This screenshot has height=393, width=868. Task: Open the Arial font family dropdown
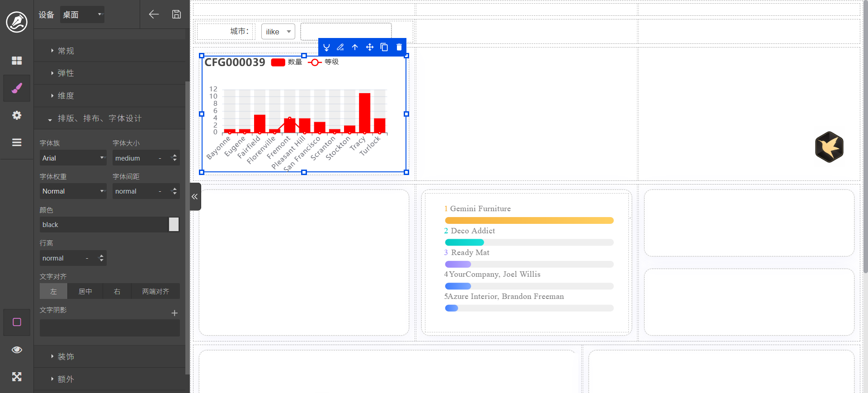tap(73, 158)
